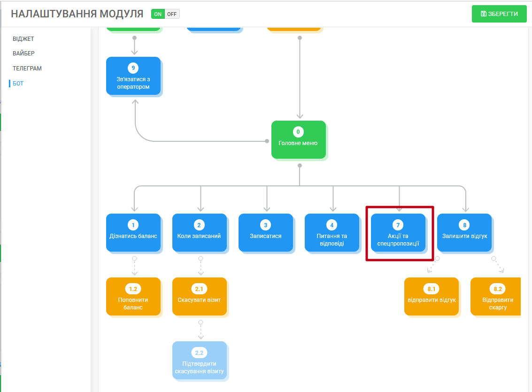Select node 9 Зв'язатися з оператором

pyautogui.click(x=133, y=76)
